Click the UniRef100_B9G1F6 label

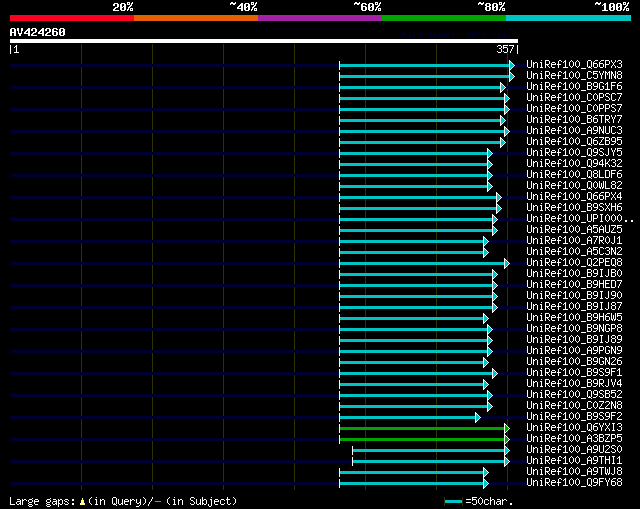(x=574, y=87)
